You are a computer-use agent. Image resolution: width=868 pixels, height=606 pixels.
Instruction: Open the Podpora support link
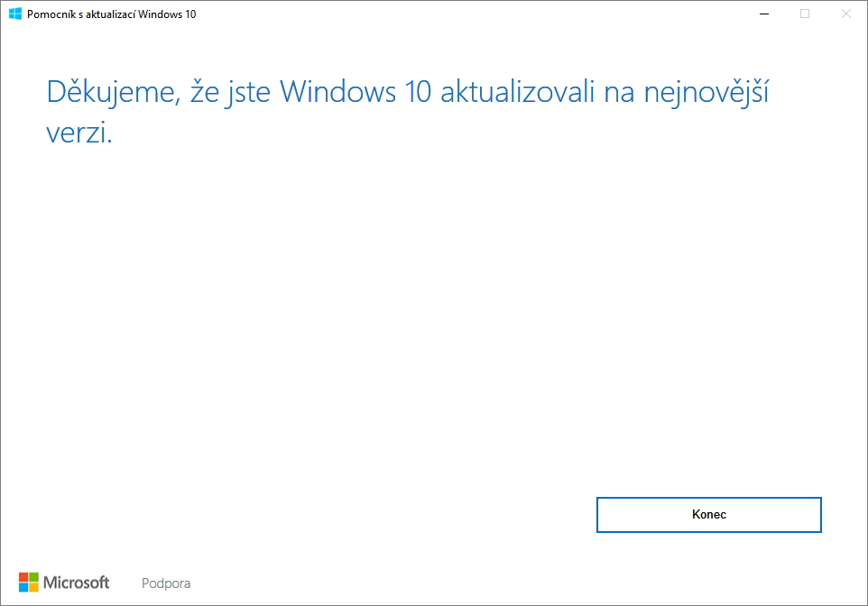coord(166,583)
